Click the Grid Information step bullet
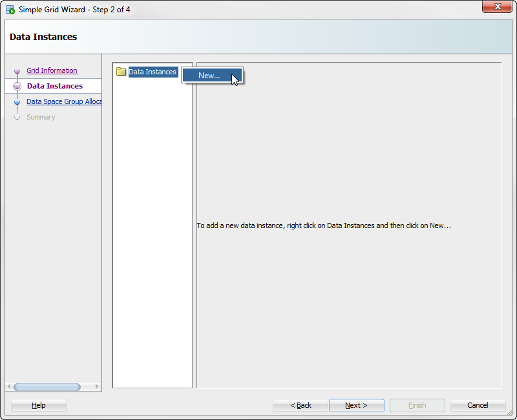Screen dimensions: 517x420 coord(17,71)
